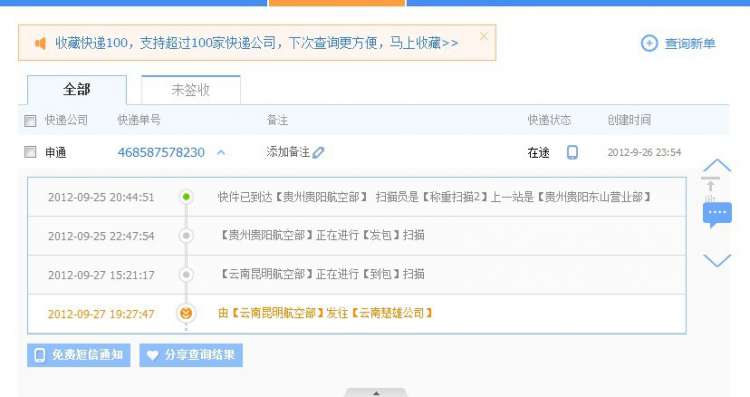Click the orange latest-status marker at 19:27:47
Viewport: 750px width, 397px height.
click(x=186, y=313)
